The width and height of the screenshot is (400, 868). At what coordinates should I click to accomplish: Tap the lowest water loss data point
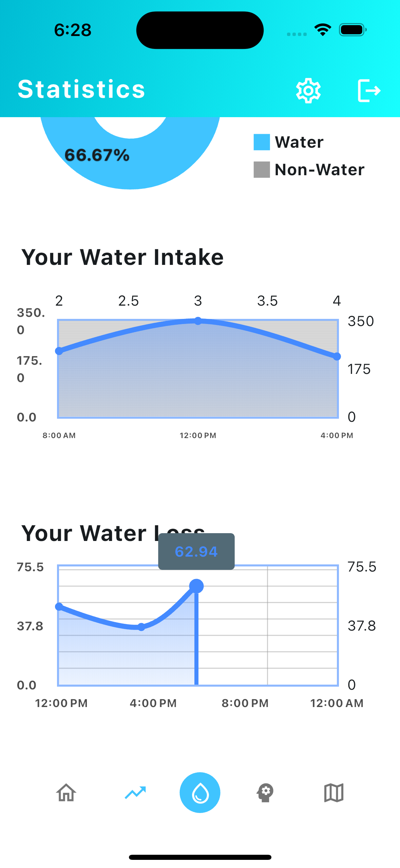tap(141, 627)
